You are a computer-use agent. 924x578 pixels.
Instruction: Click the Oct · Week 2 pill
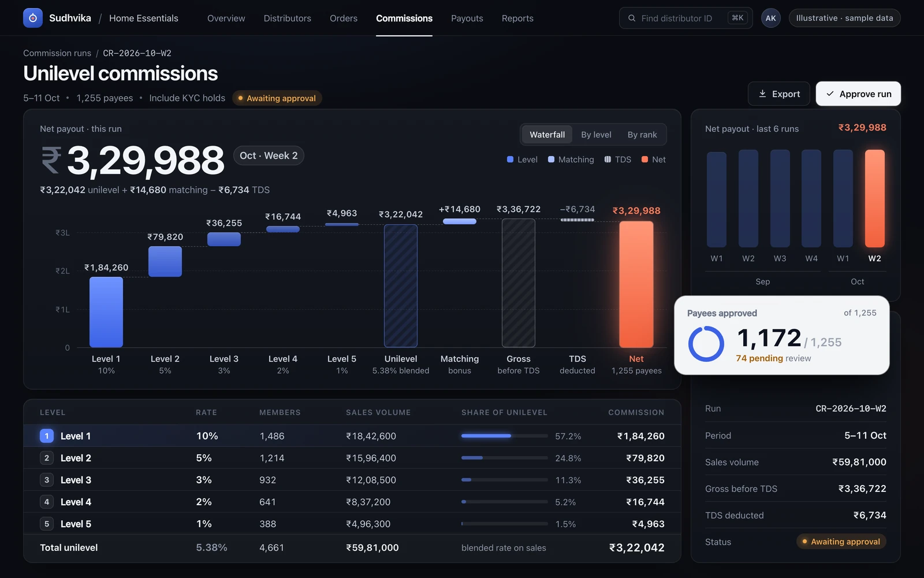(x=269, y=155)
